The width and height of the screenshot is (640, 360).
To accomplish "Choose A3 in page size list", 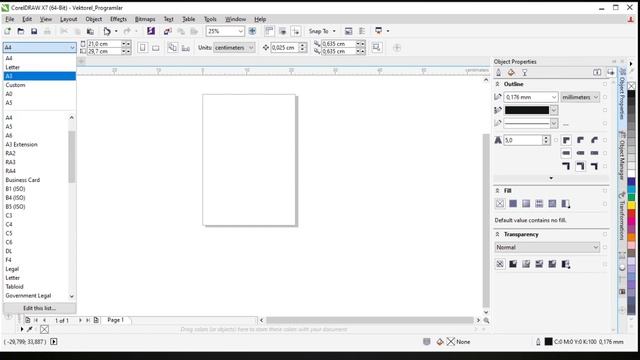I will [40, 76].
